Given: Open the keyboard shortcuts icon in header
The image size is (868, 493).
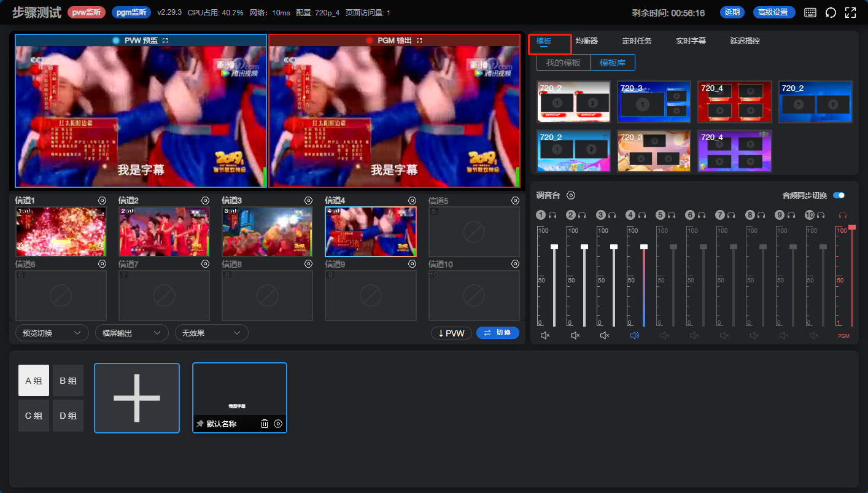Looking at the screenshot, I should click(x=810, y=12).
